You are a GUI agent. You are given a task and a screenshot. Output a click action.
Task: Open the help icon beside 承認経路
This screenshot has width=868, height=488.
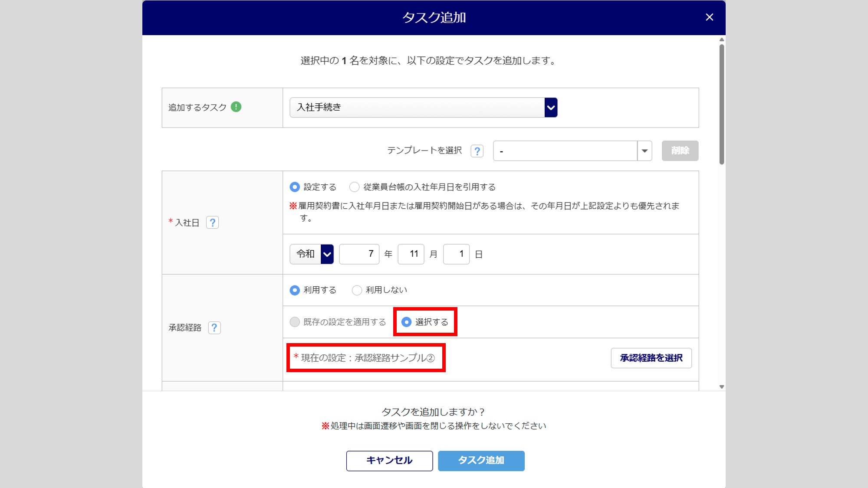point(214,328)
